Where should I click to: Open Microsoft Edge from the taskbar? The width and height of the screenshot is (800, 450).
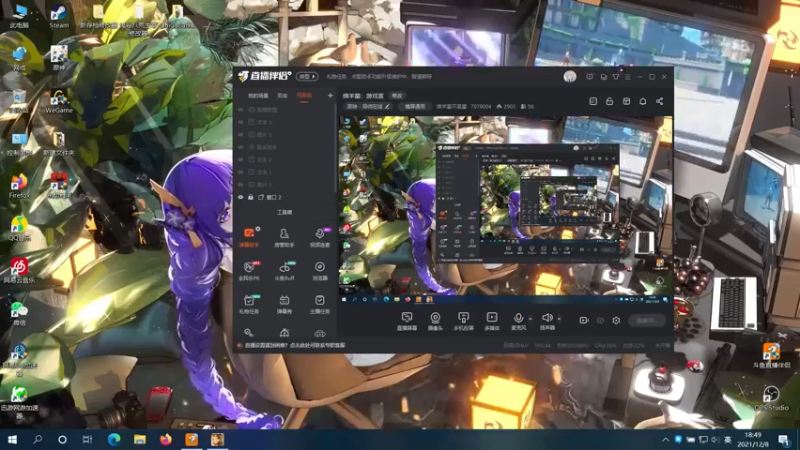click(x=114, y=439)
